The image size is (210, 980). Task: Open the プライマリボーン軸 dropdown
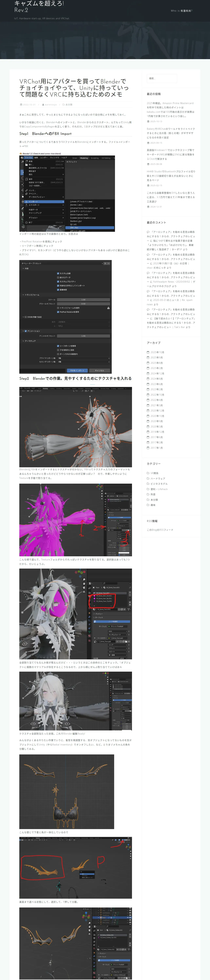point(83,358)
